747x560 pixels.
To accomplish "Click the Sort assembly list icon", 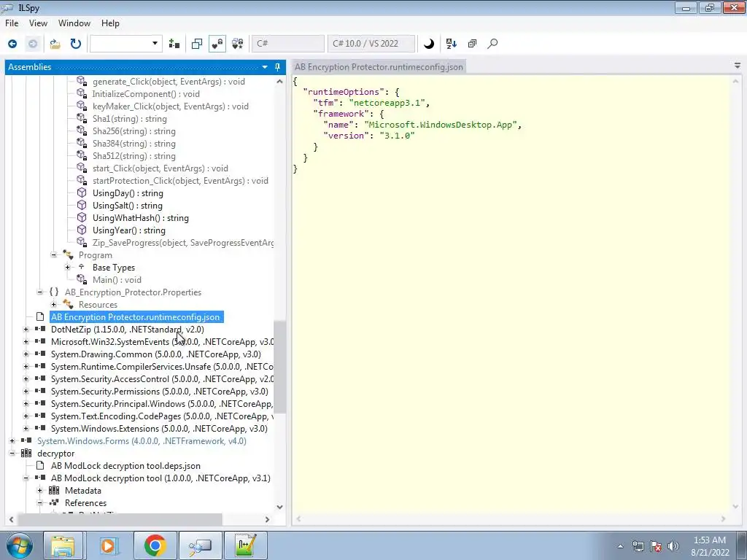I will [x=451, y=44].
